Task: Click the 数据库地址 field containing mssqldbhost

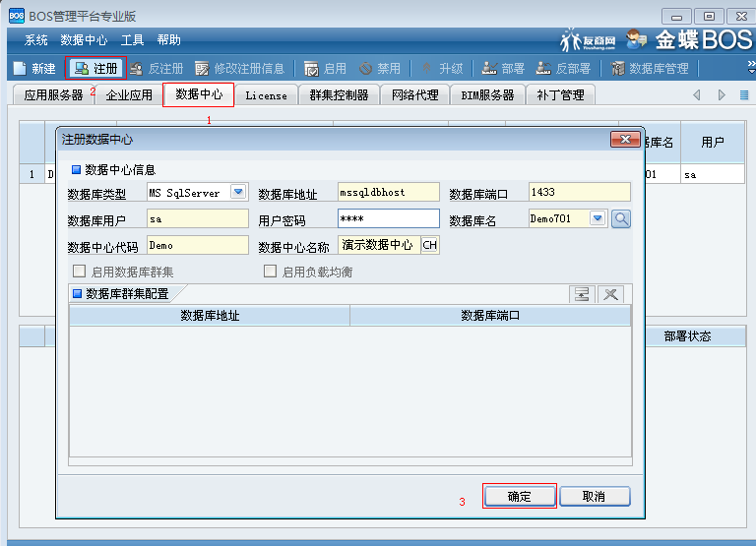Action: point(389,192)
